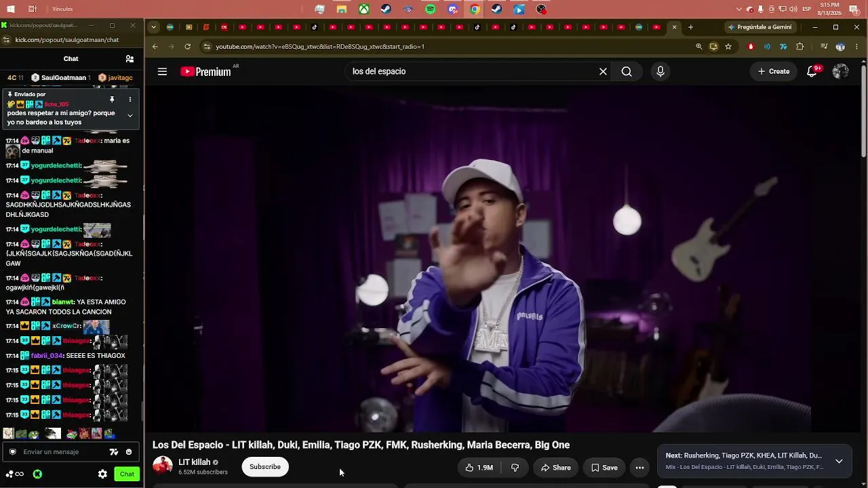Viewport: 868px width, 488px height.
Task: Click the javitagc username in chat leaderboard
Action: click(x=120, y=78)
